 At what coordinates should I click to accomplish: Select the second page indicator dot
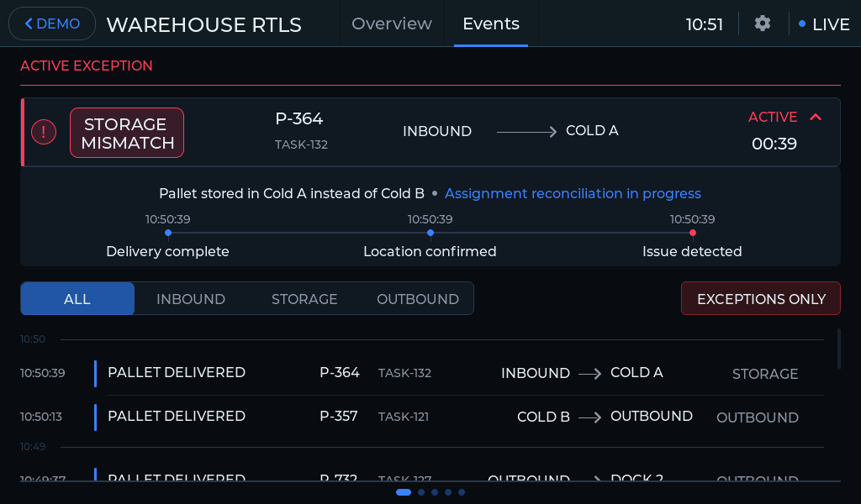click(x=421, y=492)
